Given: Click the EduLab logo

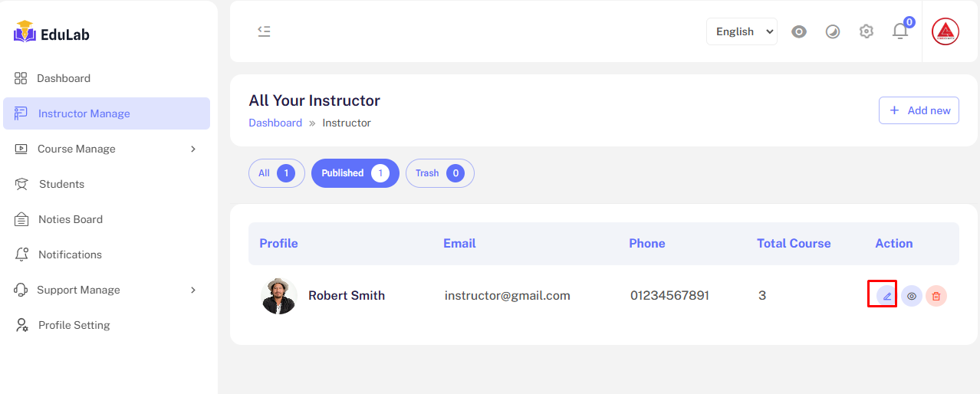Looking at the screenshot, I should tap(52, 34).
